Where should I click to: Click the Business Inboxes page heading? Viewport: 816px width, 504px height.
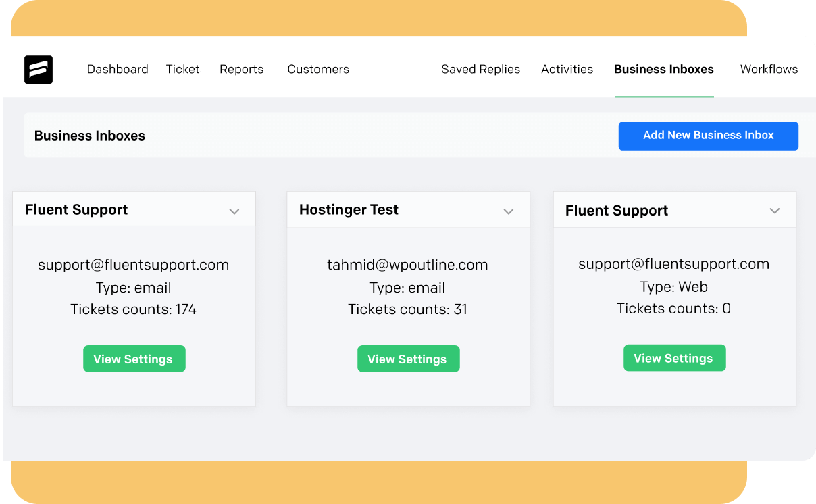(x=90, y=136)
